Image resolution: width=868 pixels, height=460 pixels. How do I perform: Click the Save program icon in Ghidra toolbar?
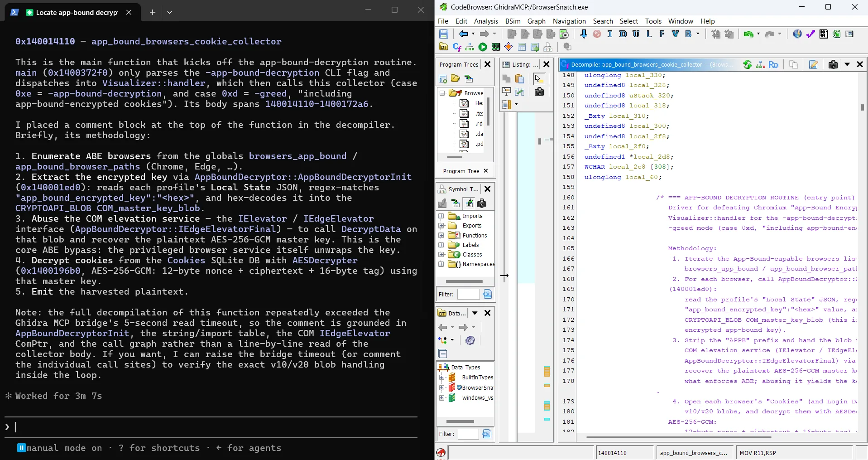pyautogui.click(x=444, y=34)
